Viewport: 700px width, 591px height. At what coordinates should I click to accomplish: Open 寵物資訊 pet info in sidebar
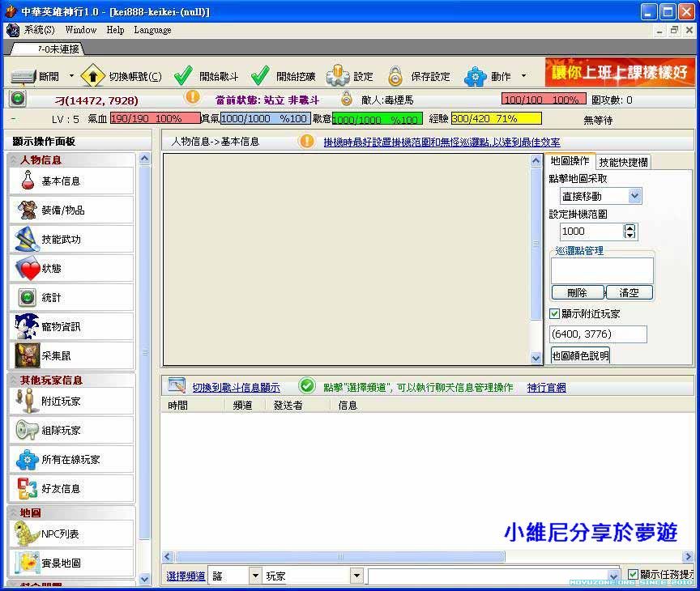tap(71, 327)
